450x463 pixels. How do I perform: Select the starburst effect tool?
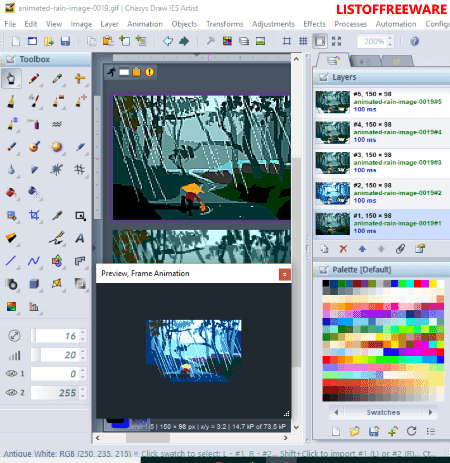(x=57, y=170)
